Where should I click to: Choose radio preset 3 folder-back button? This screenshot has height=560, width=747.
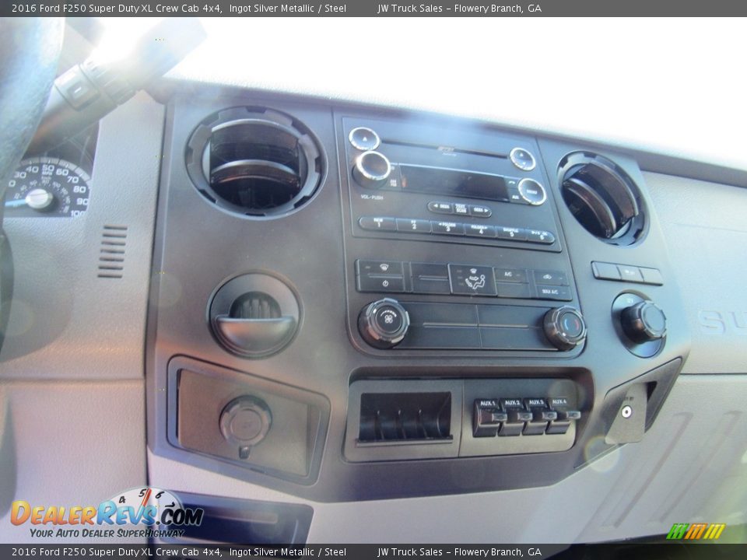(447, 228)
